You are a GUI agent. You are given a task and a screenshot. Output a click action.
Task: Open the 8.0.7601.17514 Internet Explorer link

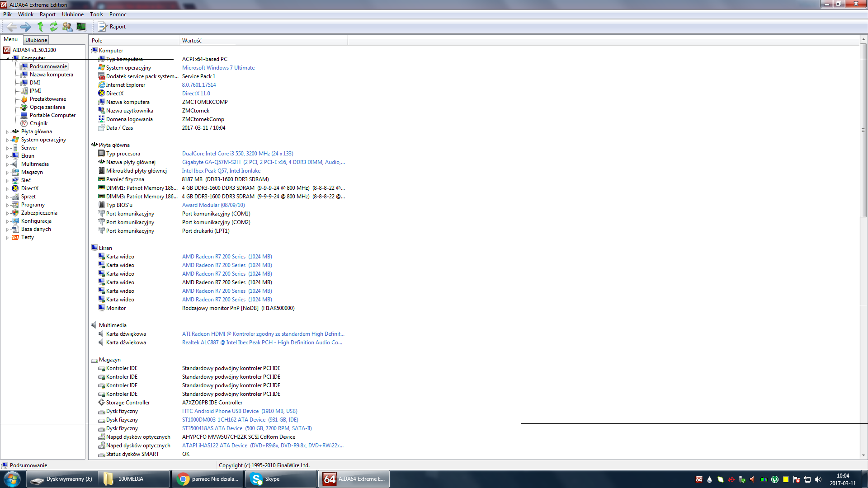(x=199, y=85)
